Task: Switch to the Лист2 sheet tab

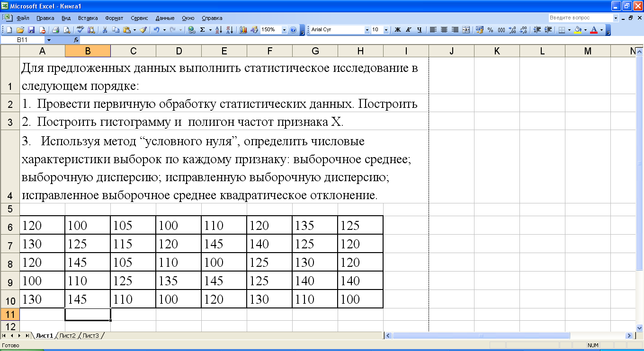Action: click(x=67, y=335)
